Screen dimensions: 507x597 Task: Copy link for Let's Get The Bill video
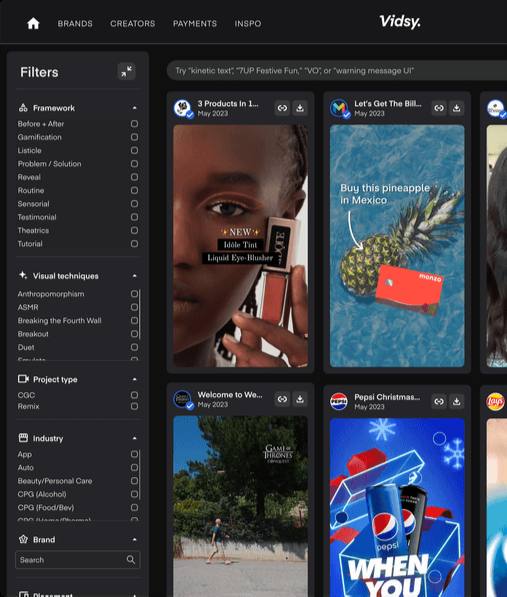[439, 108]
